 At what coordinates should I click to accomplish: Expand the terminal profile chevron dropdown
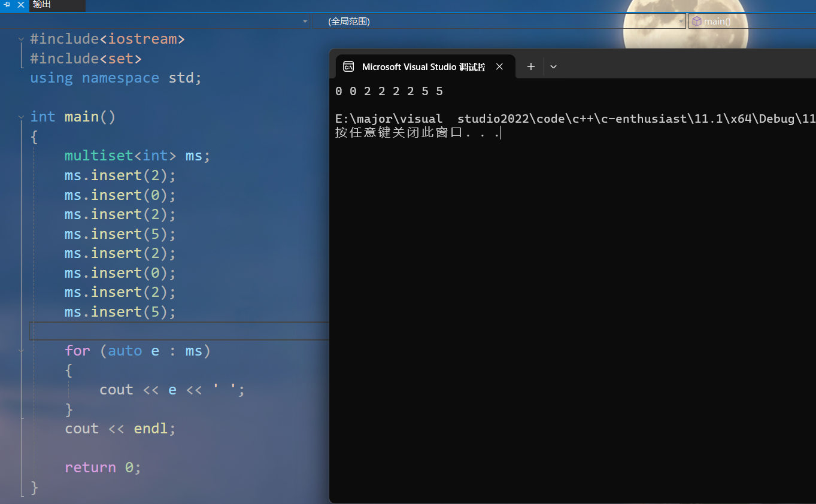[553, 67]
